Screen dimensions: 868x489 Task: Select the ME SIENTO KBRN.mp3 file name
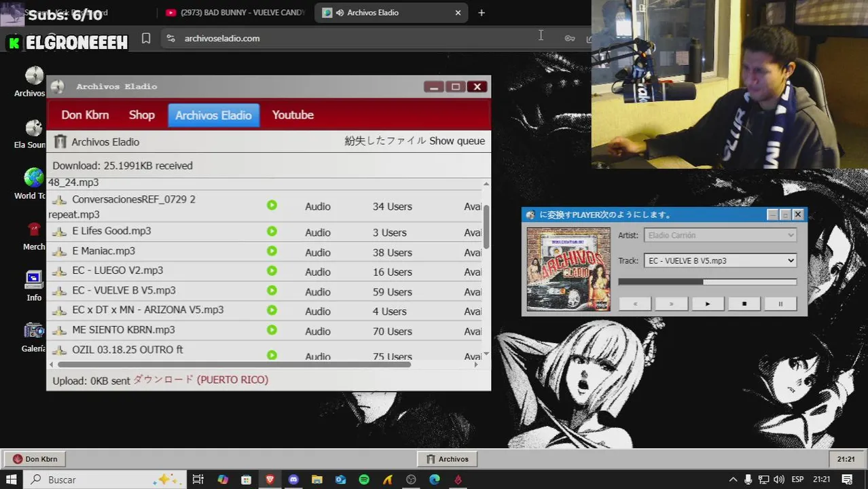coord(124,329)
